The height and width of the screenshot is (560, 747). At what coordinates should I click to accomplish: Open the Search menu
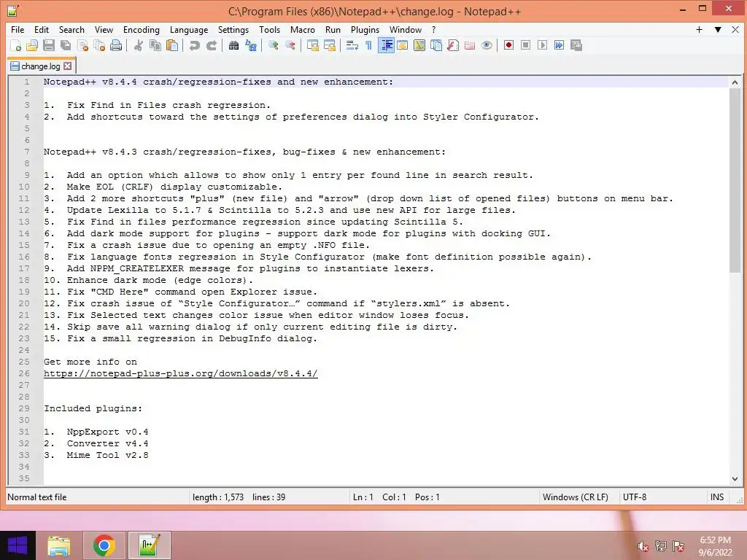point(71,29)
